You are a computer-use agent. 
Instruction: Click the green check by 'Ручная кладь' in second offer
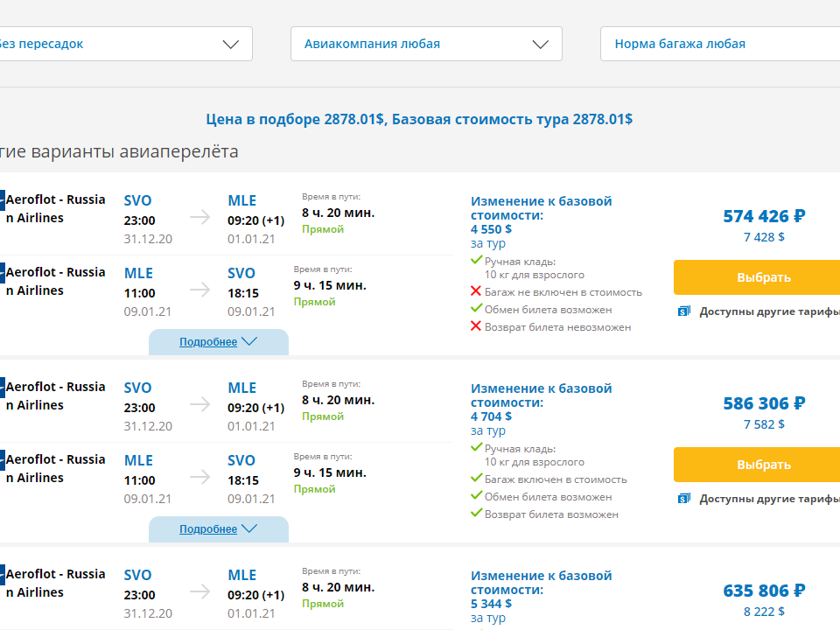tap(476, 448)
